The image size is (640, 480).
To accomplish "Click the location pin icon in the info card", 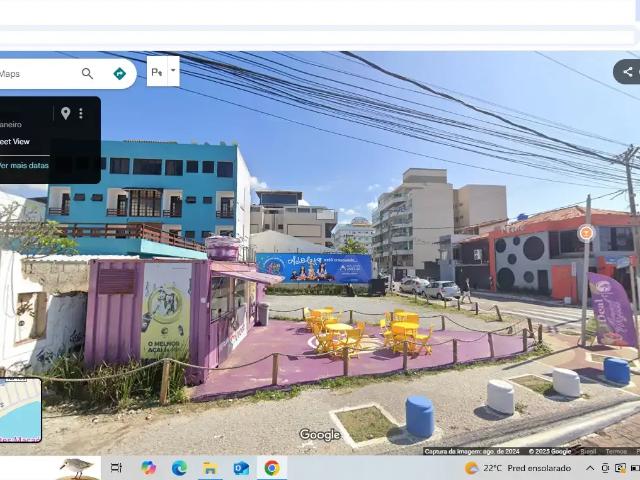I will (65, 114).
